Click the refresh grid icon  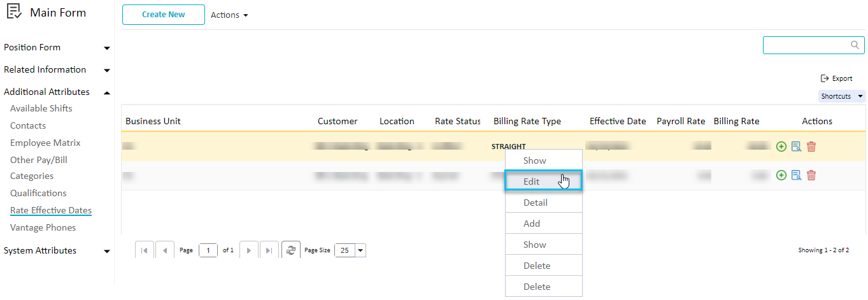[x=291, y=250]
